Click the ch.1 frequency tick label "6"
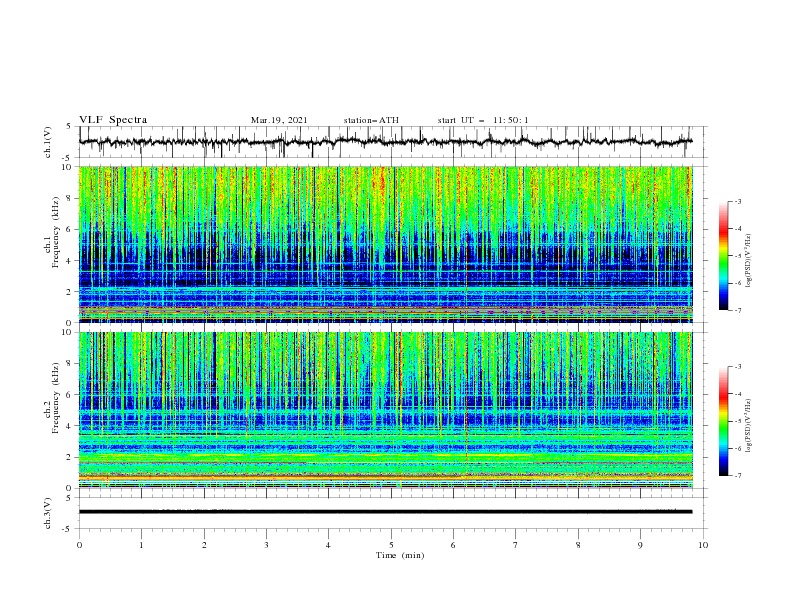 tap(69, 229)
